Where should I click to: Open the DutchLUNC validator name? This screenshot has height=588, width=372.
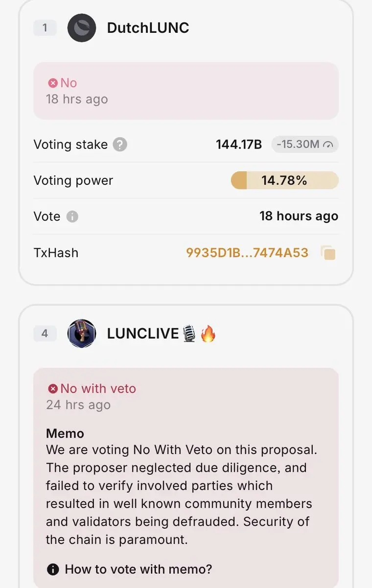148,28
